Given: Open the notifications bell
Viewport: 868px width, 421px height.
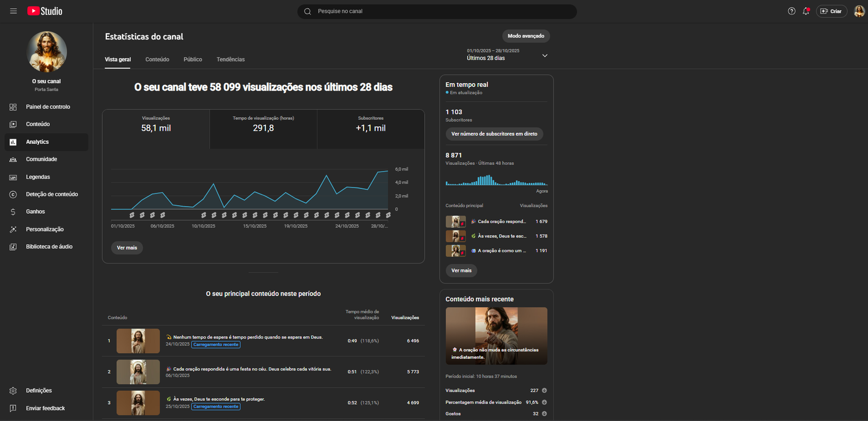Looking at the screenshot, I should [806, 11].
